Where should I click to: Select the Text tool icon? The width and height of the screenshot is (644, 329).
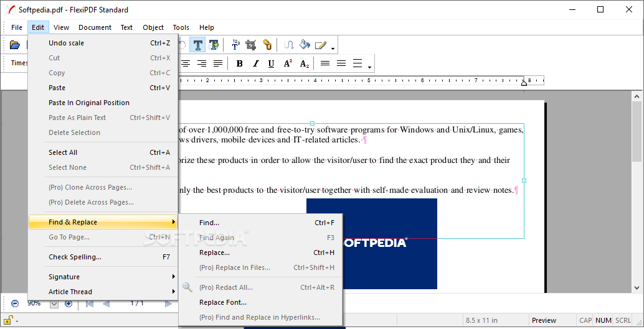198,45
